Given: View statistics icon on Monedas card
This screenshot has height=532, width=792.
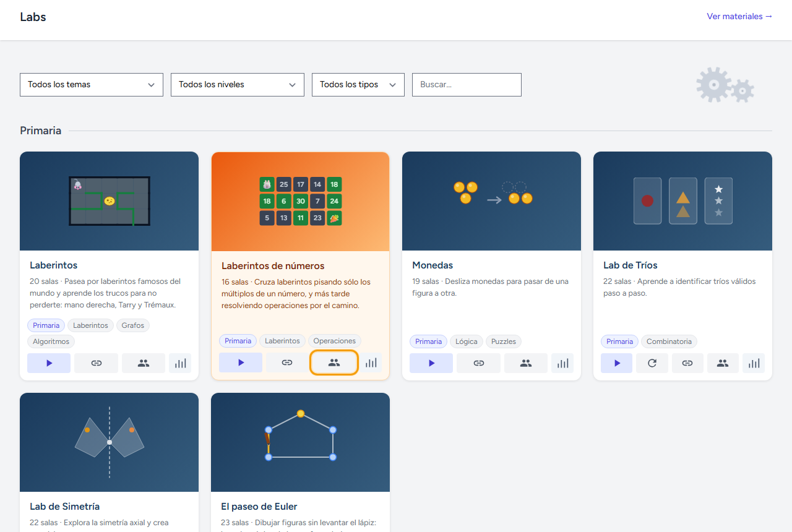Looking at the screenshot, I should click(x=562, y=363).
